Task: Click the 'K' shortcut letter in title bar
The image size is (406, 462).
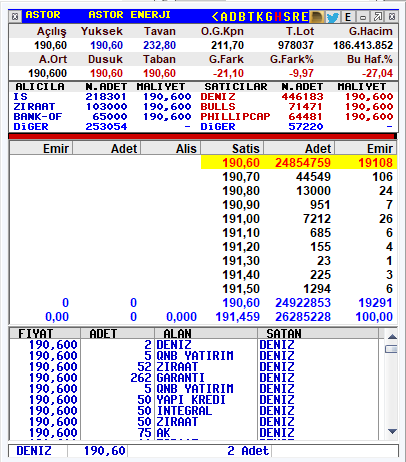Action: coord(260,16)
